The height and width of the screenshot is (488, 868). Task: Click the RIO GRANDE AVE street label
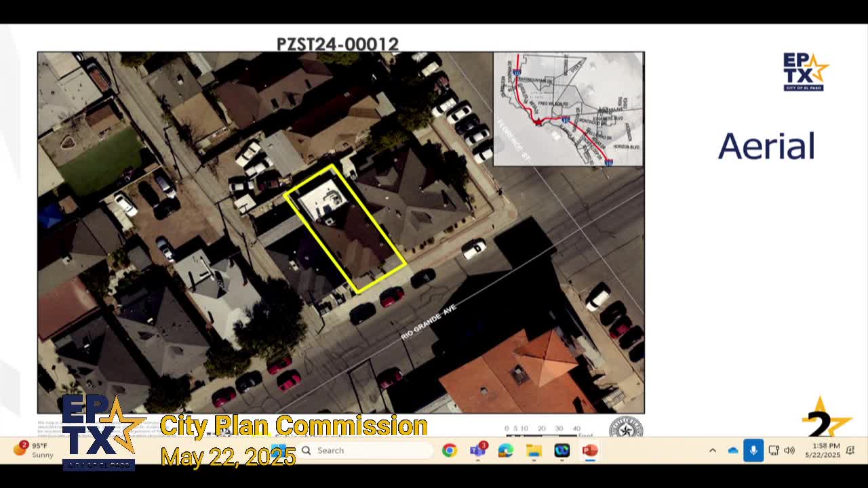pos(429,322)
